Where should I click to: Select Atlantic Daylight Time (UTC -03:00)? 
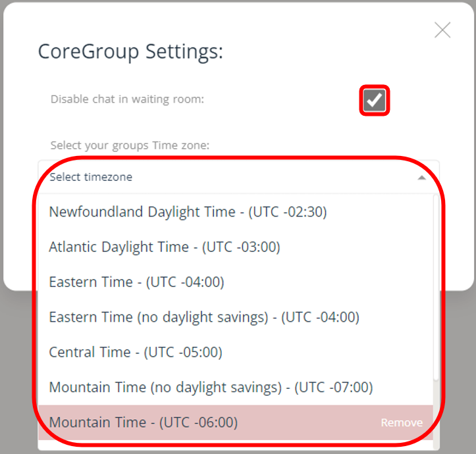click(x=165, y=247)
